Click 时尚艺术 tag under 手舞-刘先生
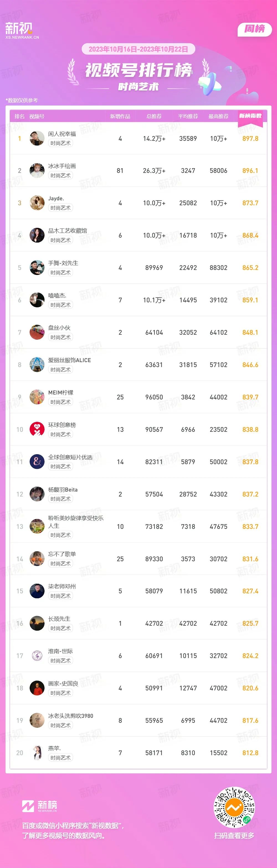 tap(61, 272)
